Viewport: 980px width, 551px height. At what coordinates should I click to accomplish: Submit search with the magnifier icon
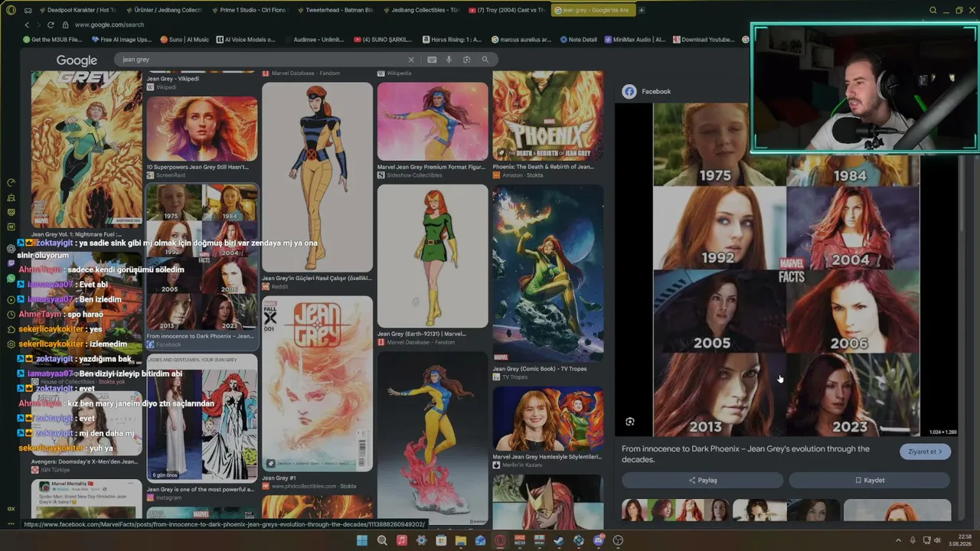click(485, 59)
